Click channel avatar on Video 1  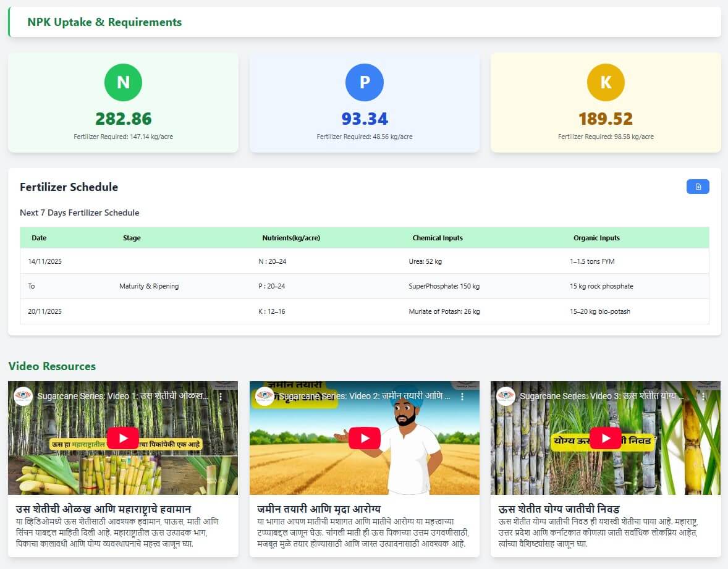(x=23, y=397)
